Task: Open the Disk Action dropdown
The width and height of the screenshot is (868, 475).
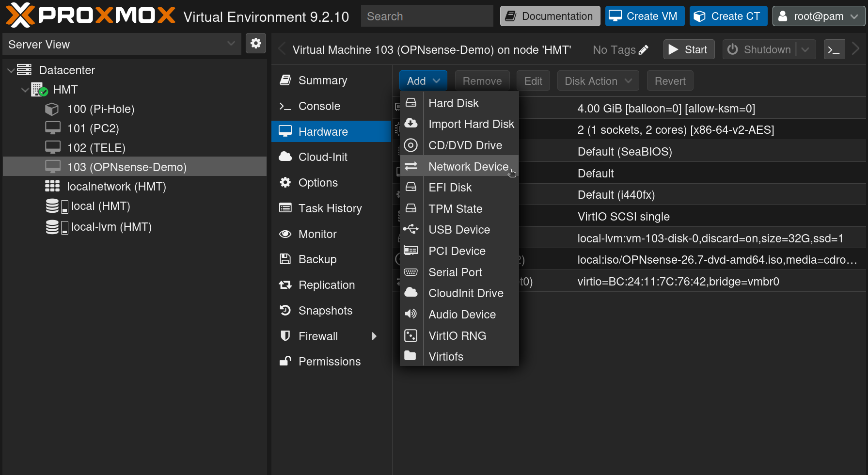Action: (598, 81)
